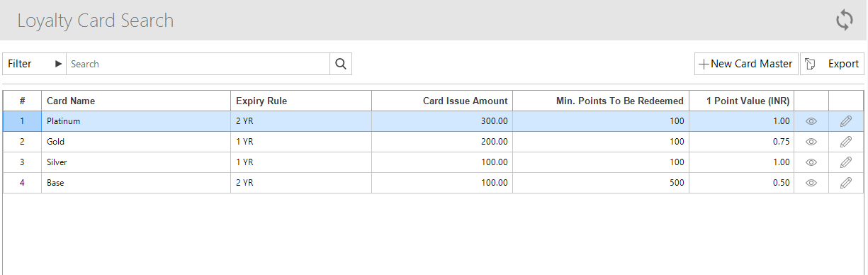Click the 300.00 issue amount cell
Screen dimensions: 868x275
click(x=442, y=121)
